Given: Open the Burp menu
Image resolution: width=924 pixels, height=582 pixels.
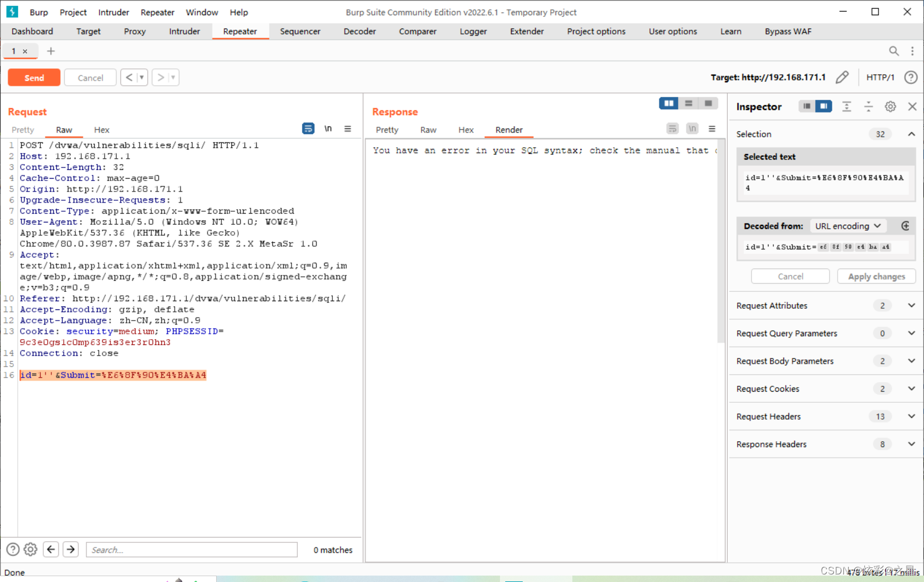Looking at the screenshot, I should [x=39, y=12].
